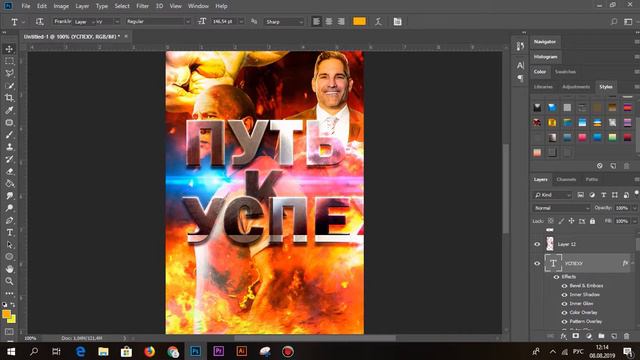Open the anti-aliasing Sharp dropdown
This screenshot has width=640, height=360.
coord(284,22)
